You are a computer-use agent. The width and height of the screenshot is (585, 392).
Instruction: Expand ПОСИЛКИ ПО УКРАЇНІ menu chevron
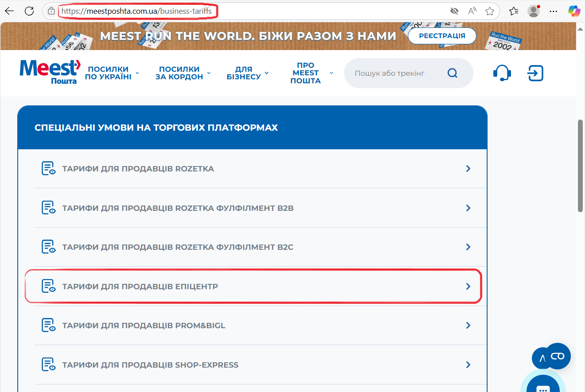137,73
